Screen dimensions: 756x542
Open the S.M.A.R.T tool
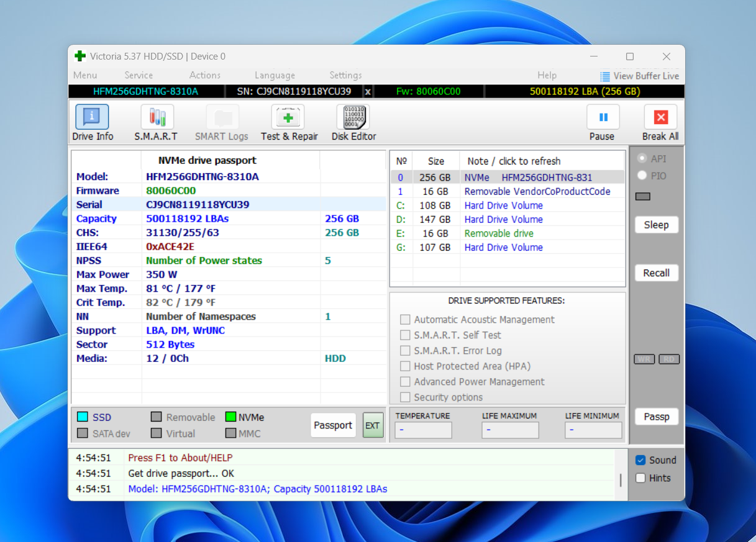pyautogui.click(x=157, y=122)
